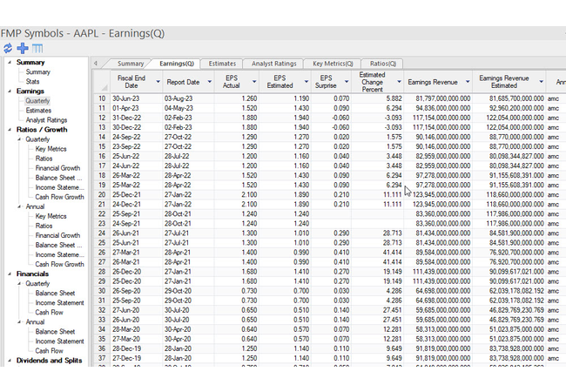Image resolution: width=566 pixels, height=392 pixels.
Task: Open EPS Estimated column filter dropdown
Action: coord(307,82)
